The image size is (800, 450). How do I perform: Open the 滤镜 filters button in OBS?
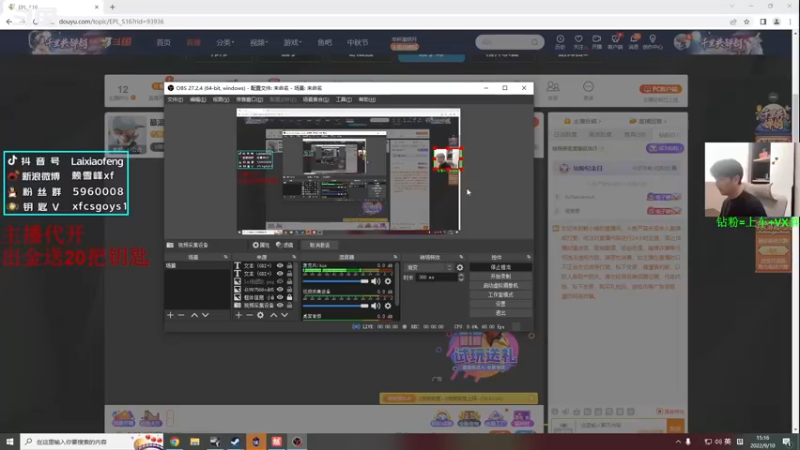pos(285,245)
